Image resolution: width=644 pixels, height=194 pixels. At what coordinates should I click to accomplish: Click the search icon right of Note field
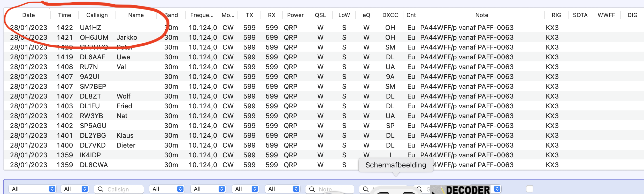[x=365, y=189]
